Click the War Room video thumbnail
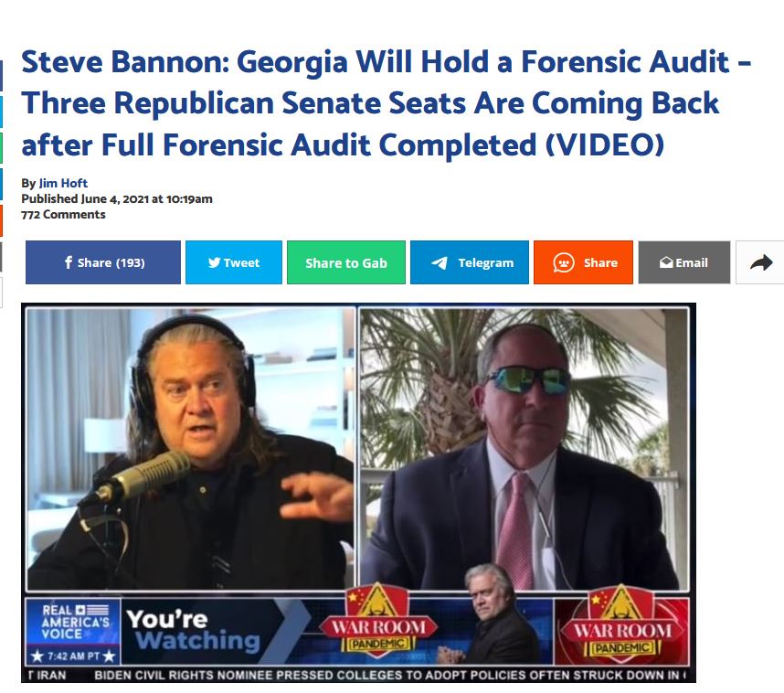Viewport: 784px width, 693px height. (x=358, y=493)
